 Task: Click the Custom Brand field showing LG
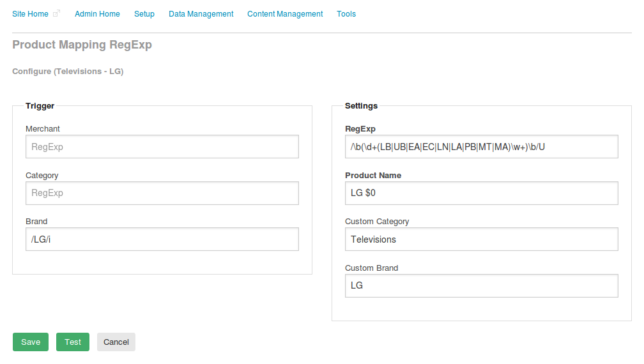pos(481,285)
